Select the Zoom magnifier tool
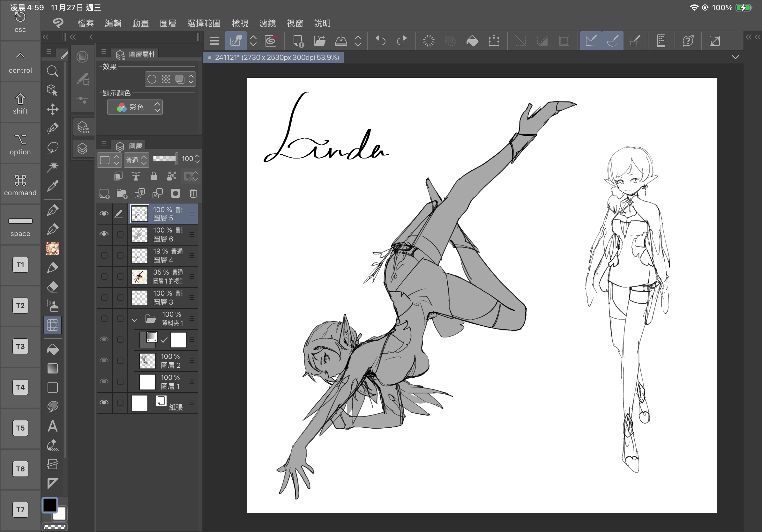 pyautogui.click(x=52, y=71)
